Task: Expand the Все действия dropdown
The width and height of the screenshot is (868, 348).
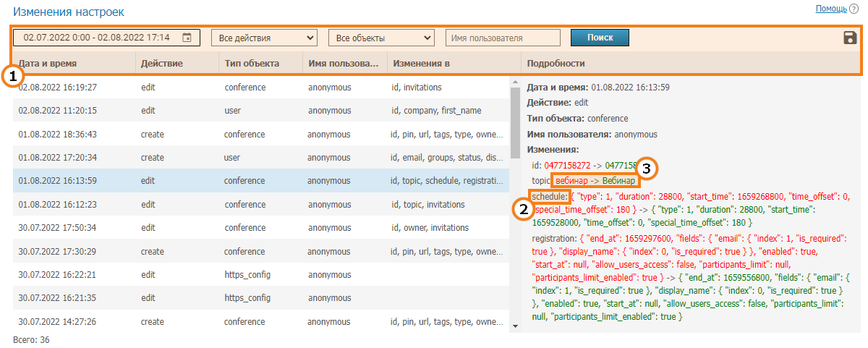Action: coord(264,38)
